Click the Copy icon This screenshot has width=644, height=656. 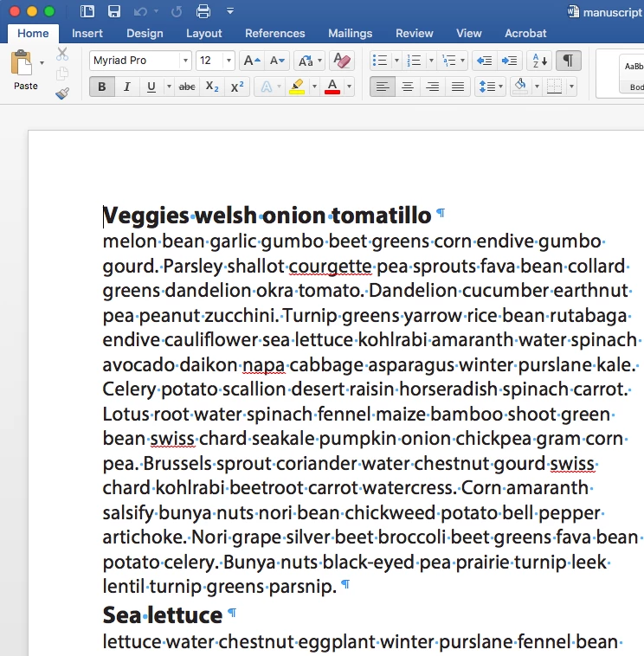click(62, 74)
